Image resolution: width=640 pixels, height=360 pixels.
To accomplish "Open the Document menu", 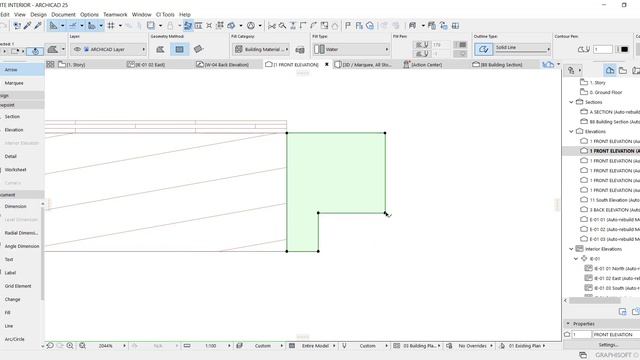I will pyautogui.click(x=63, y=14).
